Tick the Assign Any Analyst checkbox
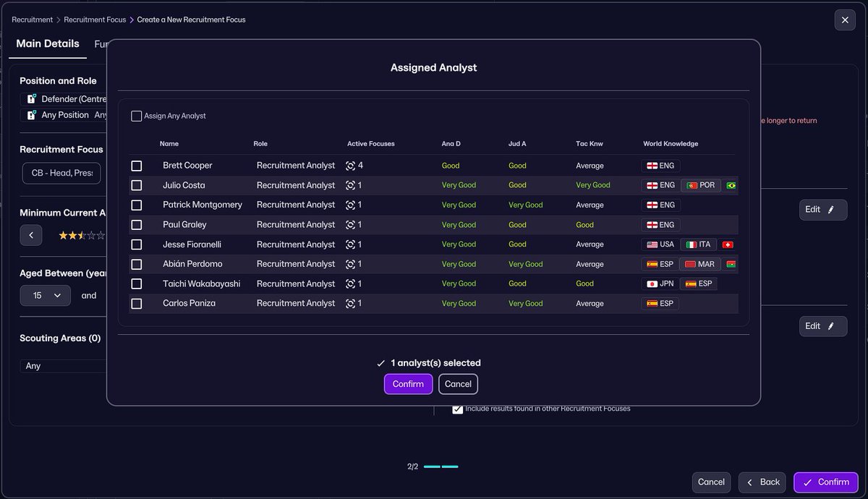Screen dimensions: 868x499 click(x=136, y=116)
